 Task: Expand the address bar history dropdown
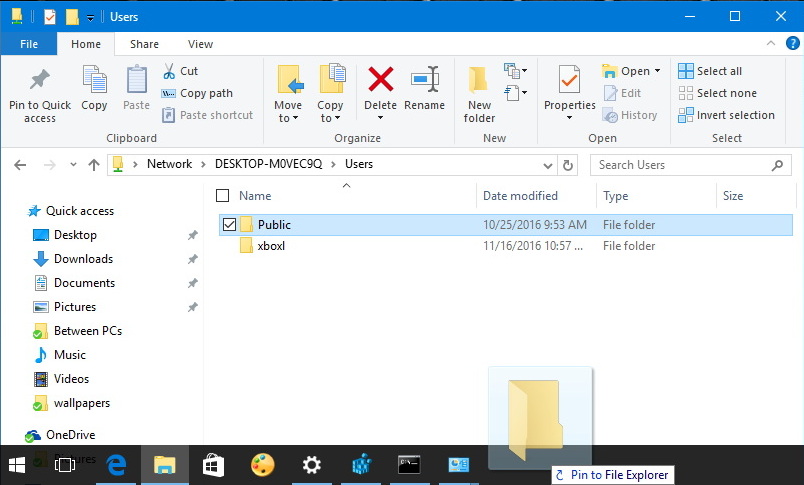548,166
